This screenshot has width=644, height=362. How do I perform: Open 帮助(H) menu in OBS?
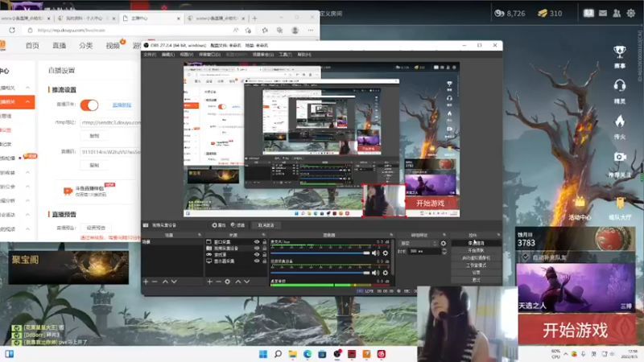point(304,54)
